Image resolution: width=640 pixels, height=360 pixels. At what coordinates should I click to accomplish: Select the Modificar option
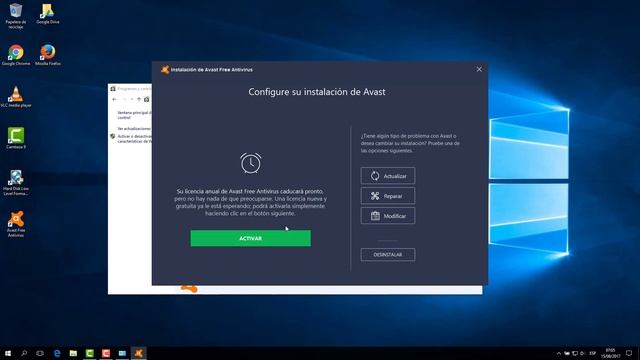point(388,216)
